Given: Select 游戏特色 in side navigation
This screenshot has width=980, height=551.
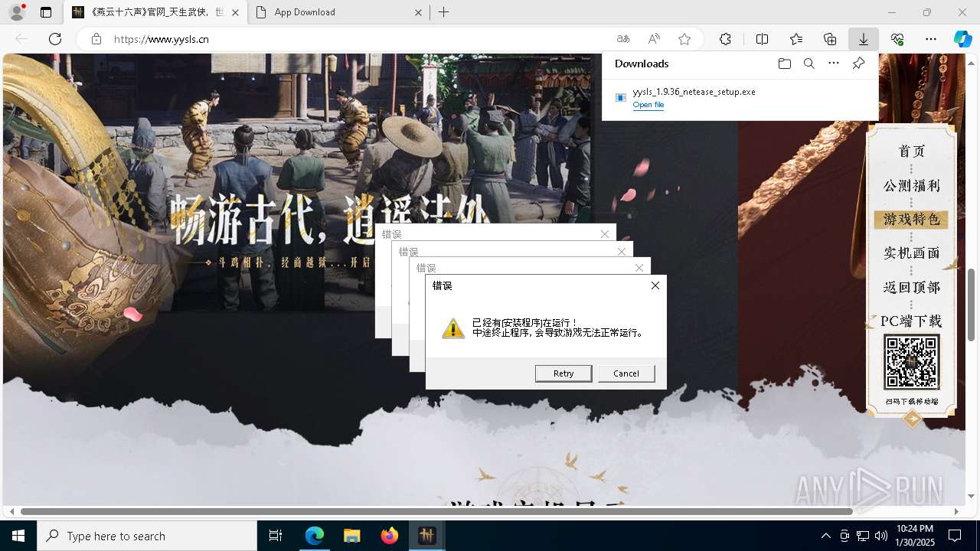Looking at the screenshot, I should (911, 220).
